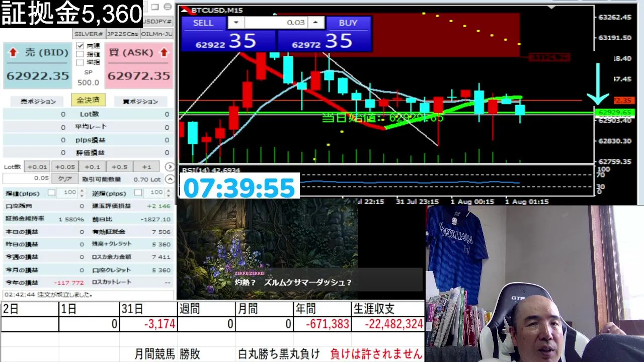
Task: Collapse the panel with the round up-chevron icon
Action: point(170,179)
